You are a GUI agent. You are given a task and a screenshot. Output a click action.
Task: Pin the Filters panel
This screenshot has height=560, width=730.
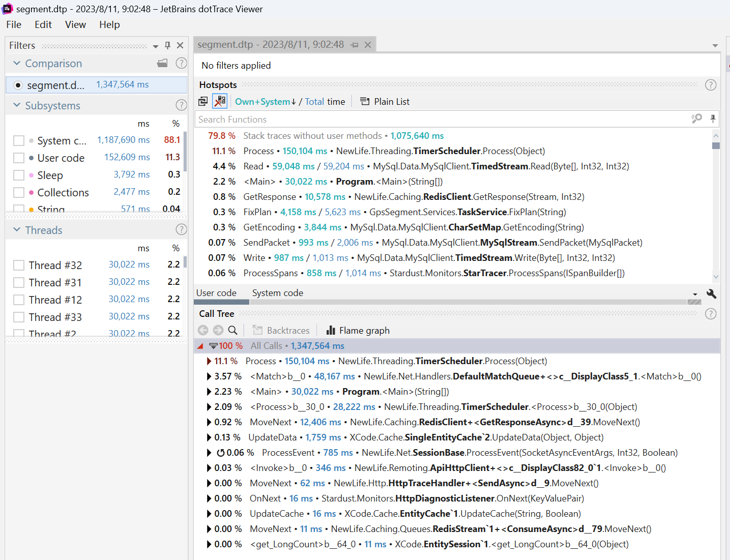(x=168, y=45)
